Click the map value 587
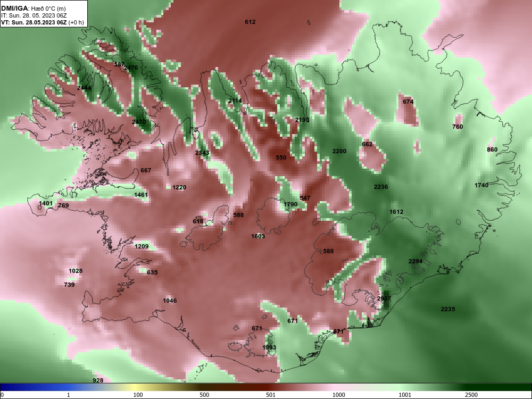This screenshot has width=532, height=399. click(119, 64)
